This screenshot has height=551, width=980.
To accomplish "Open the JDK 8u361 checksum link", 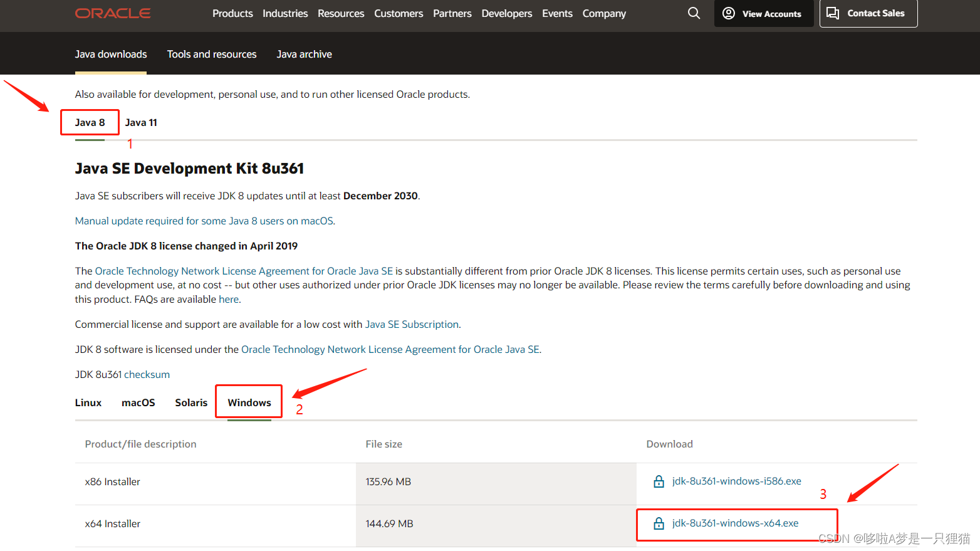I will tap(147, 374).
